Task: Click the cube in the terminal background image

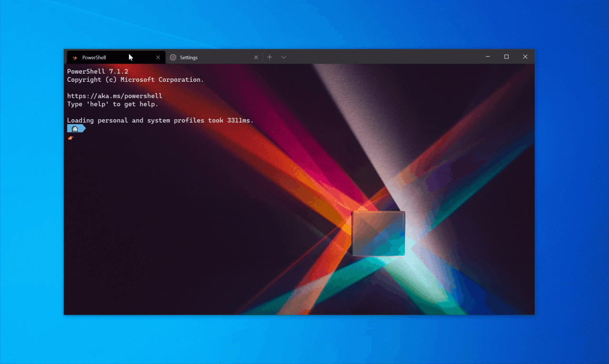Action: pyautogui.click(x=378, y=233)
